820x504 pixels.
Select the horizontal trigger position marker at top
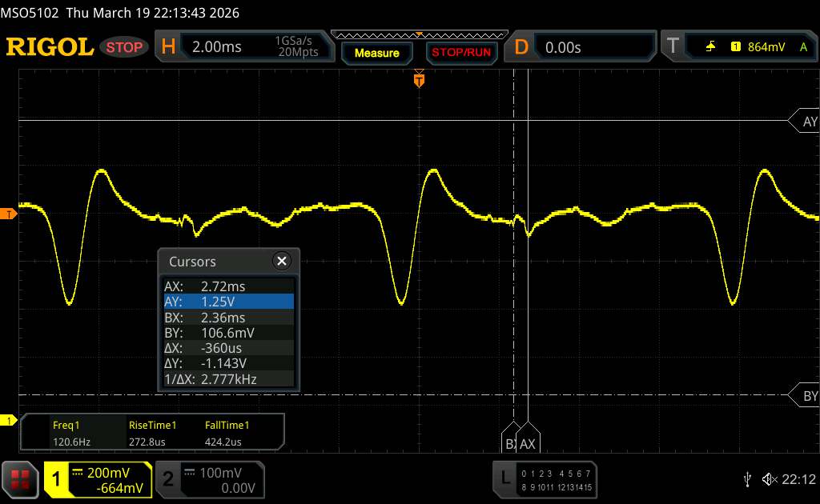pos(418,80)
